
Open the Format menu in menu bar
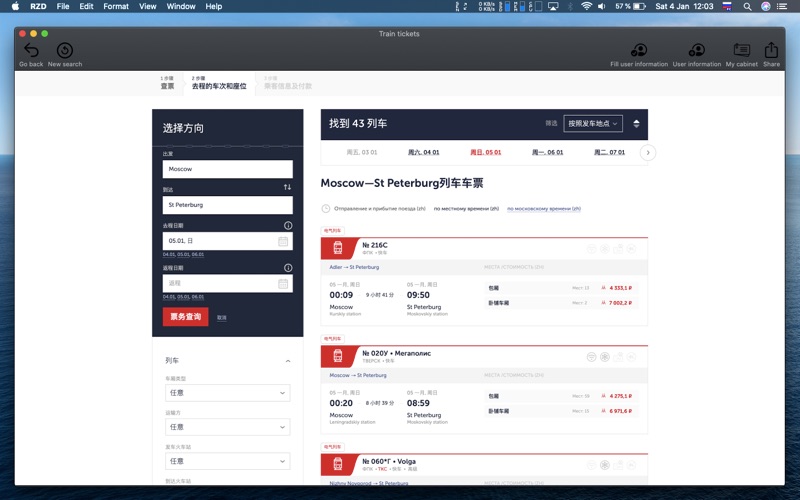116,6
